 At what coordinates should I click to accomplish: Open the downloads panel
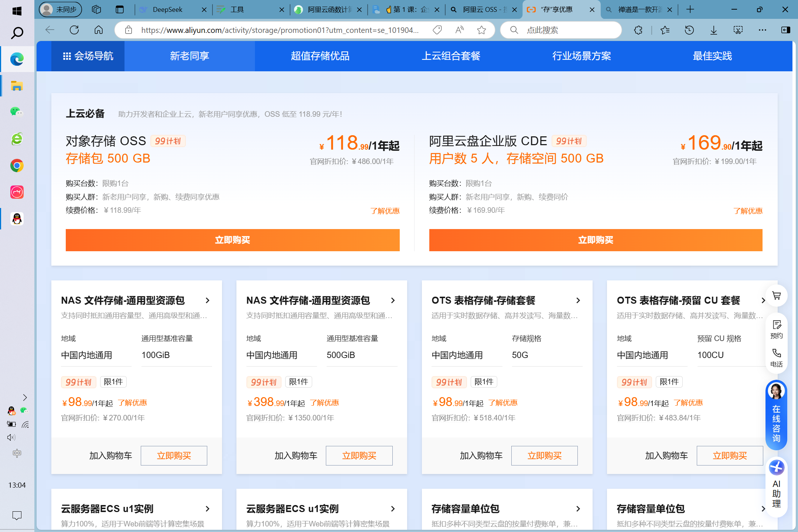pyautogui.click(x=714, y=30)
